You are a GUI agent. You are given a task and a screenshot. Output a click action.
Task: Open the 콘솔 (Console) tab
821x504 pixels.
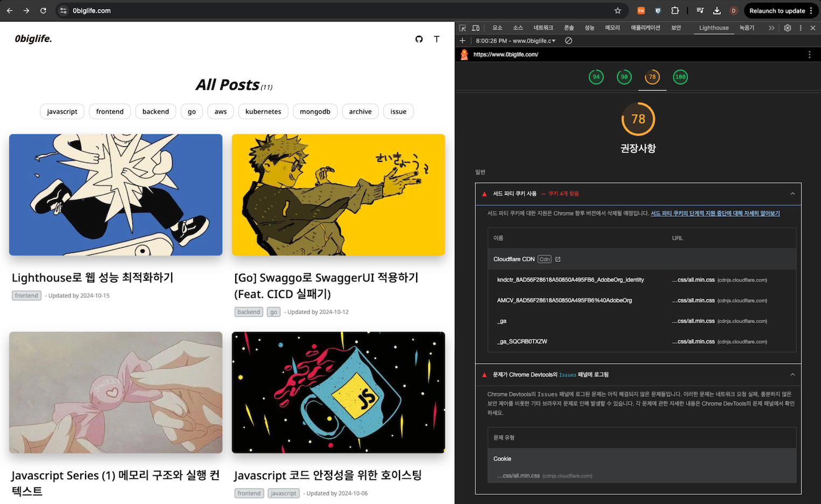(569, 28)
